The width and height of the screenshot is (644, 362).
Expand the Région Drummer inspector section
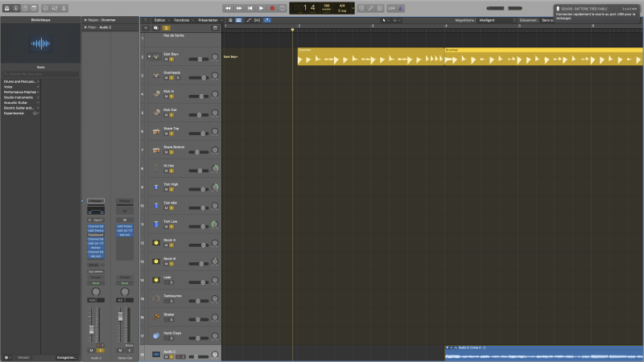coord(85,19)
